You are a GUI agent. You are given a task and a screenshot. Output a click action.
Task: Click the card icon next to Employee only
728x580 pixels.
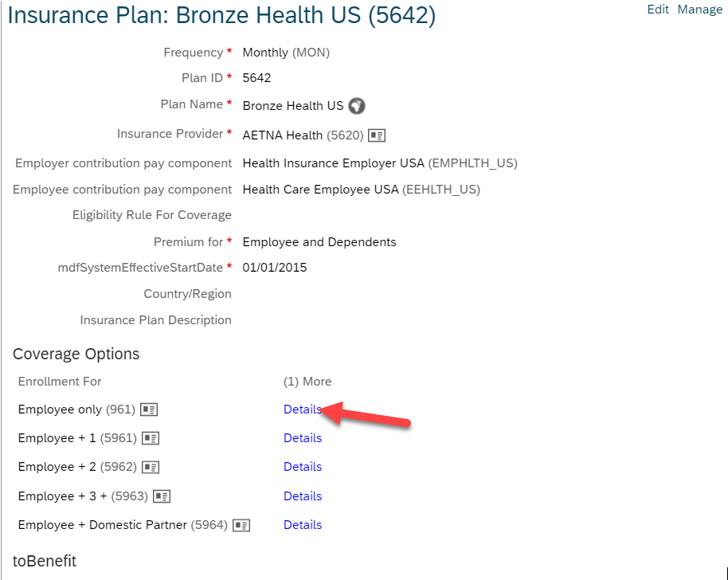[149, 410]
